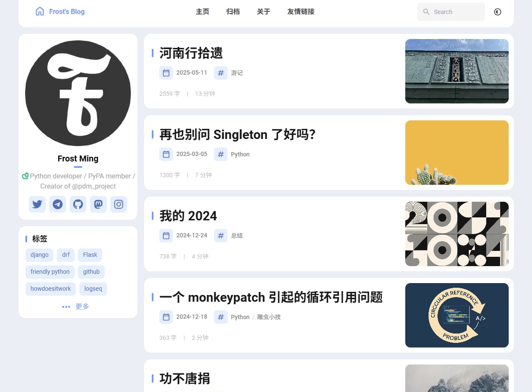Go to the 友情链接 page
Image resolution: width=532 pixels, height=392 pixels.
tap(301, 12)
